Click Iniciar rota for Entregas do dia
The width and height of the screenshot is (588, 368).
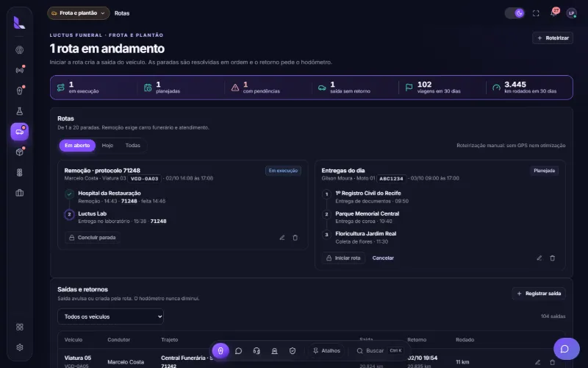343,258
